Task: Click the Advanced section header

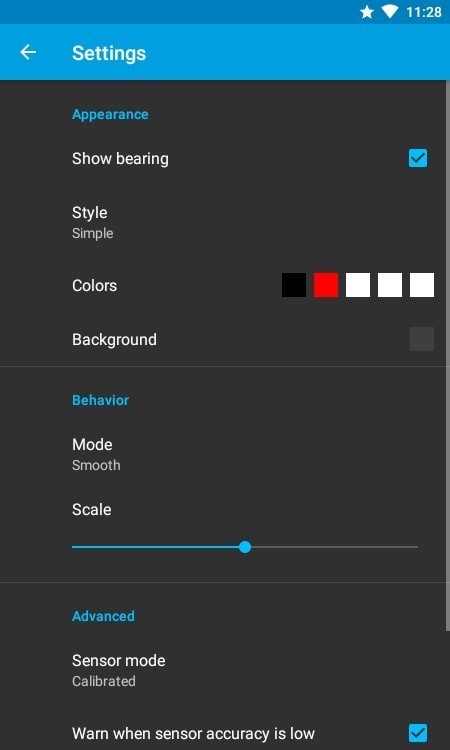Action: coord(103,616)
